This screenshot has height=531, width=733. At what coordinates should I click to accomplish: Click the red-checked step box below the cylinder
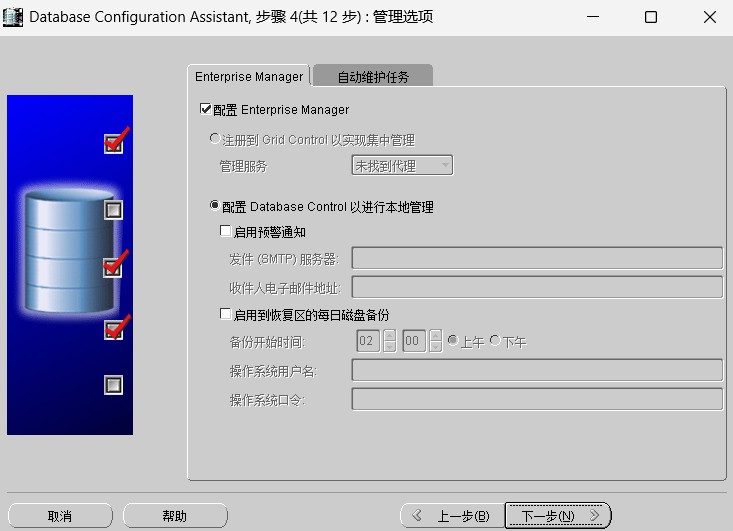(113, 330)
